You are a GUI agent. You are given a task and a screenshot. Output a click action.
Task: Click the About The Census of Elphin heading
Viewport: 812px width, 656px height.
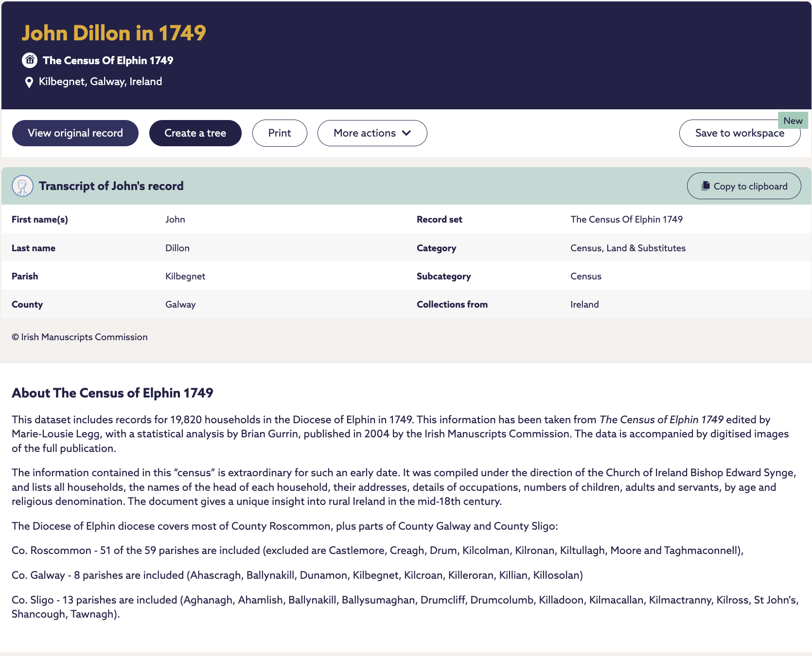[112, 393]
